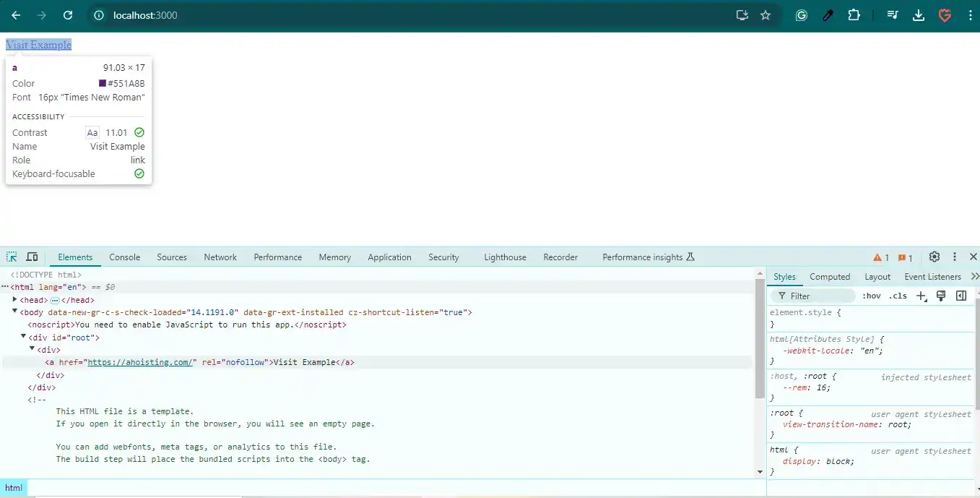Expand the head element node
This screenshot has width=980, height=498.
click(x=15, y=300)
